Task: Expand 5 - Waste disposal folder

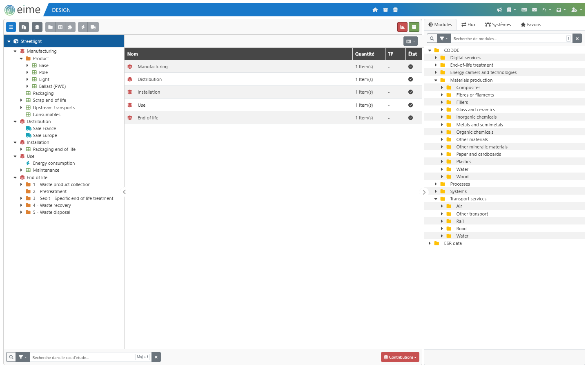Action: 21,212
